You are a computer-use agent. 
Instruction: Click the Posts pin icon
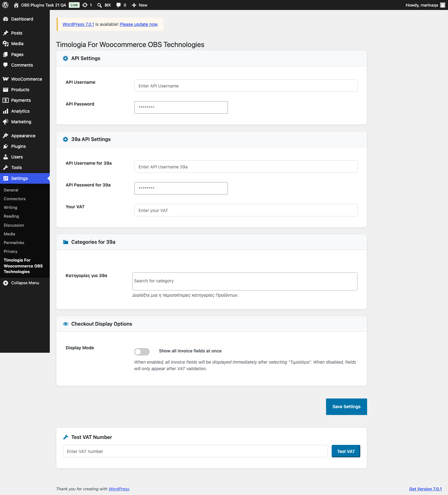(6, 33)
